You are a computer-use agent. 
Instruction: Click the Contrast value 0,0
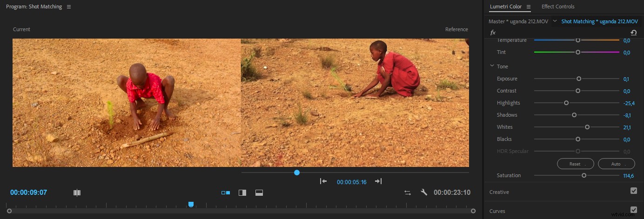coord(627,91)
